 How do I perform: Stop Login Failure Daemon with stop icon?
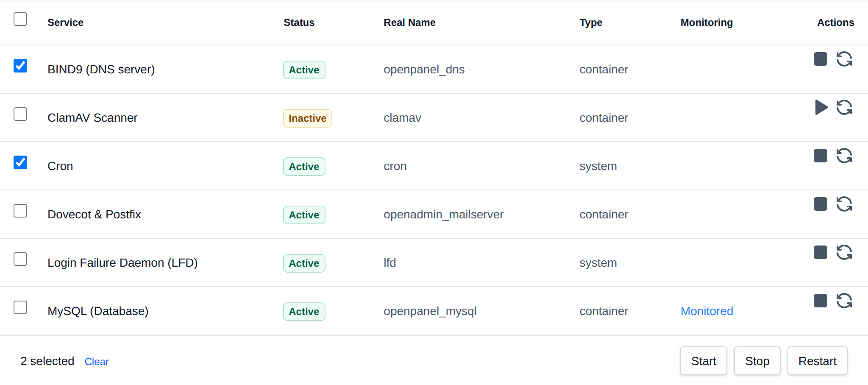click(x=821, y=252)
